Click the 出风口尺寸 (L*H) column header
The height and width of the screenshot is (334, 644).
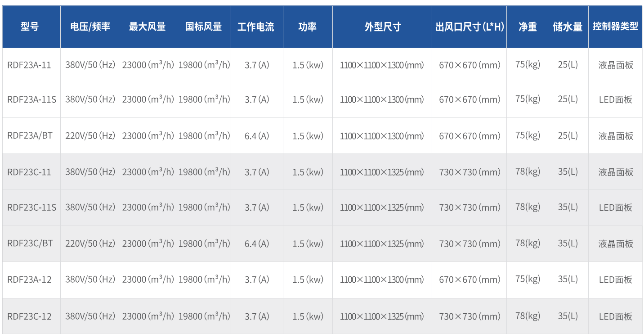(469, 27)
